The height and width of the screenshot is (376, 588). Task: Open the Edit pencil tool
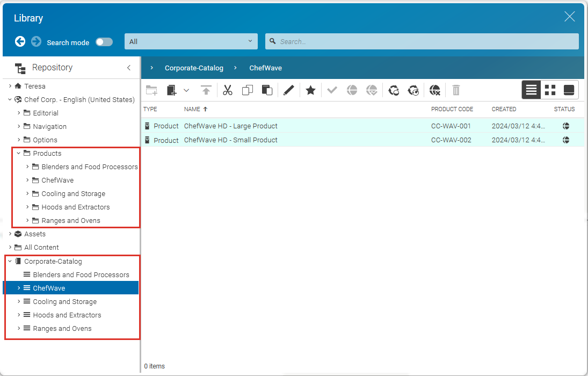pyautogui.click(x=288, y=90)
